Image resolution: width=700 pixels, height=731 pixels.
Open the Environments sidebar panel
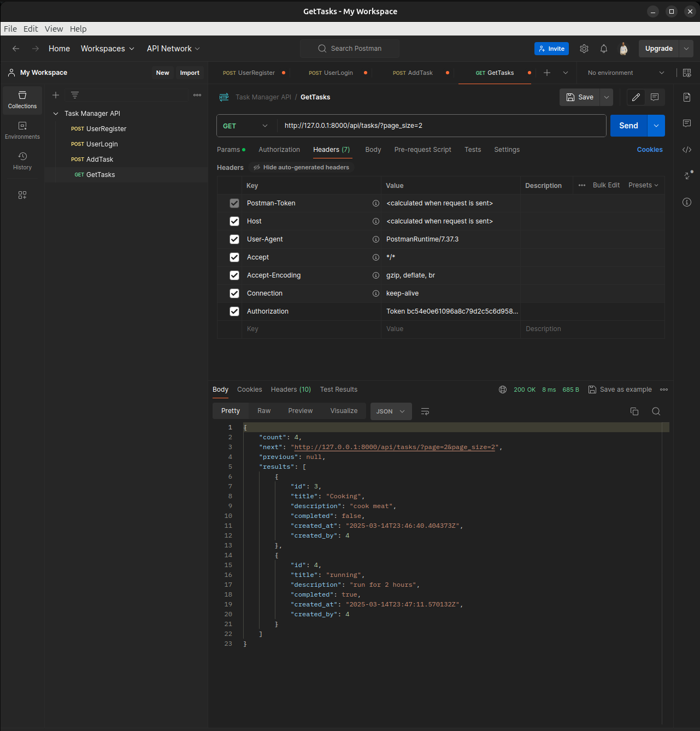coord(22,131)
